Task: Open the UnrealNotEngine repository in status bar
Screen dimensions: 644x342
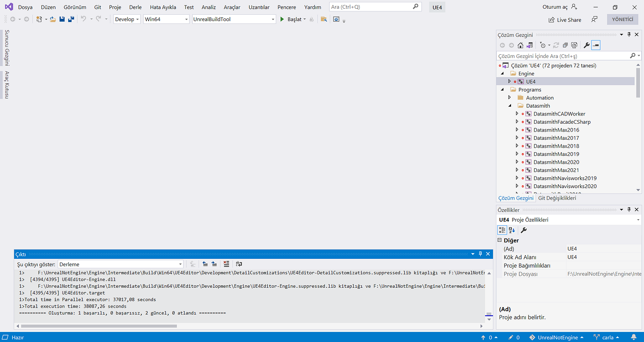Action: (557, 337)
